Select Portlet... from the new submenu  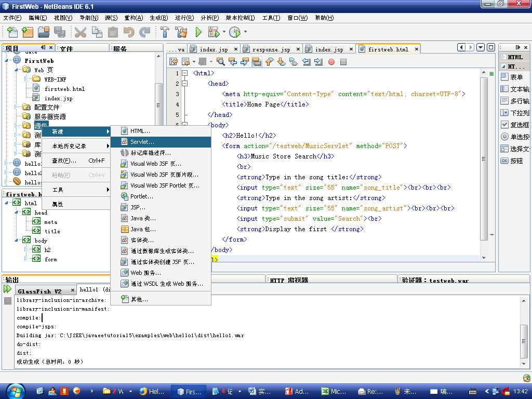161,196
